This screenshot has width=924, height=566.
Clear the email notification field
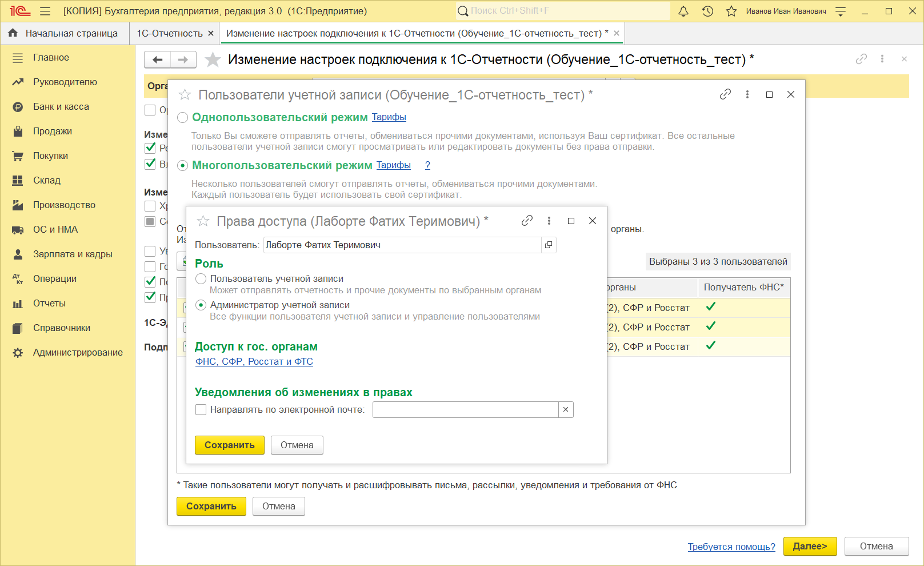[x=566, y=409]
